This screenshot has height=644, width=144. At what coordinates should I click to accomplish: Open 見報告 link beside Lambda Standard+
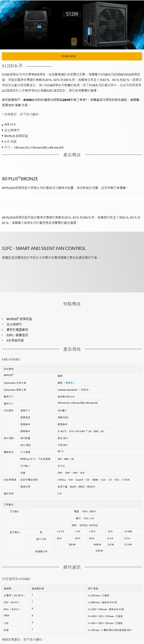point(85,390)
